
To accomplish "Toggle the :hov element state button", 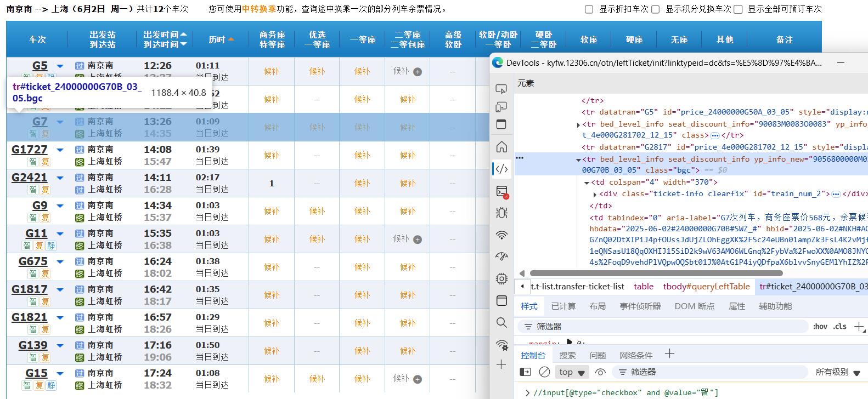I will coord(820,327).
